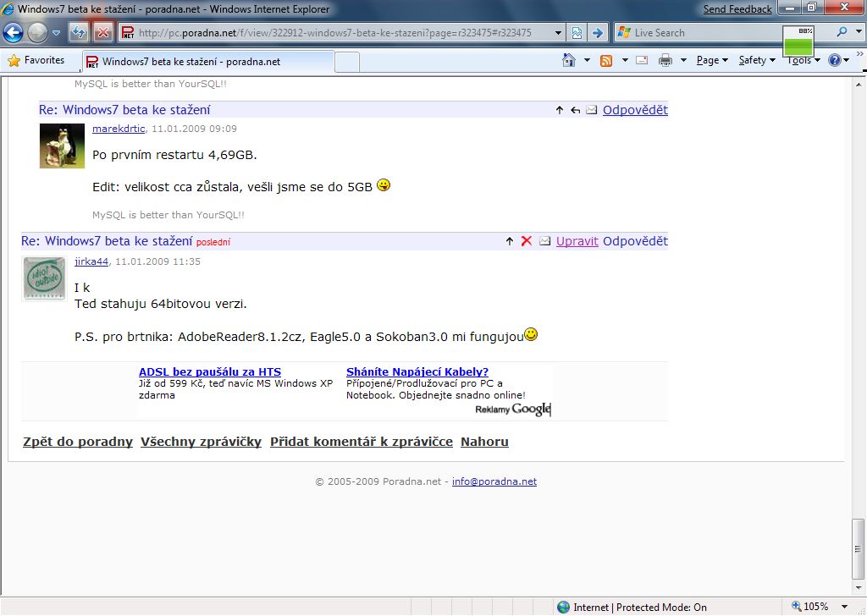Click the Refresh page icon
The width and height of the screenshot is (867, 616).
click(79, 33)
